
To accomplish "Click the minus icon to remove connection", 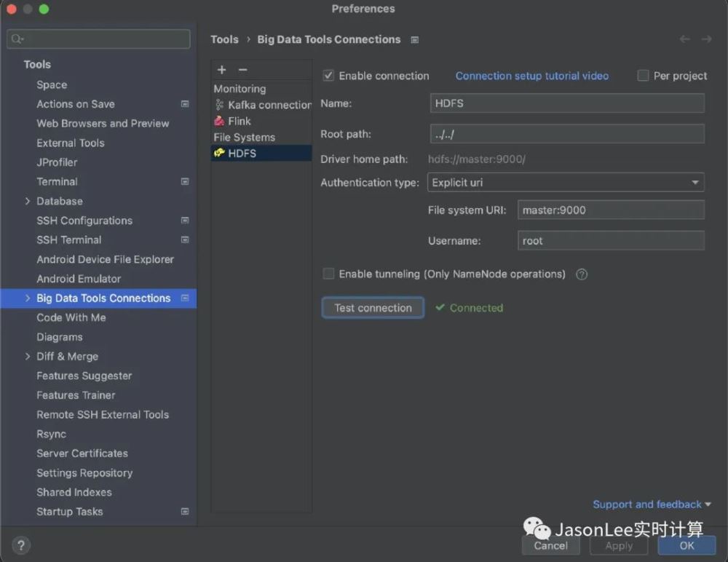I will [x=242, y=70].
